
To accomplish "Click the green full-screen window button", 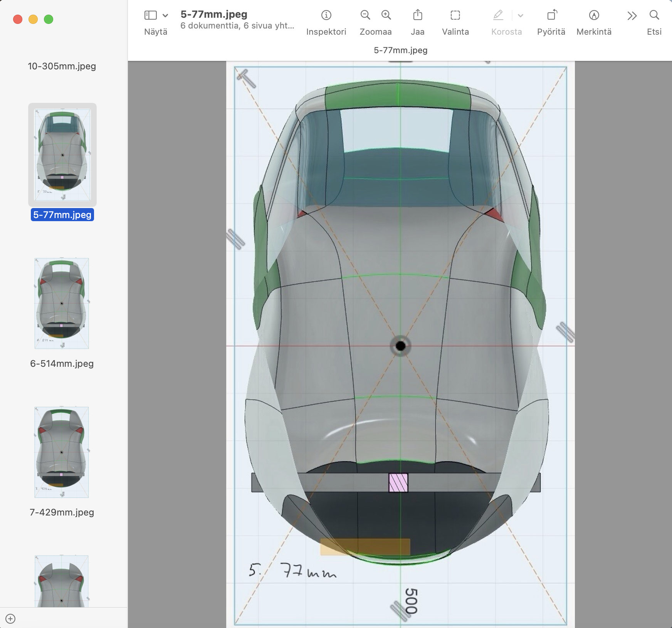I will (x=49, y=19).
